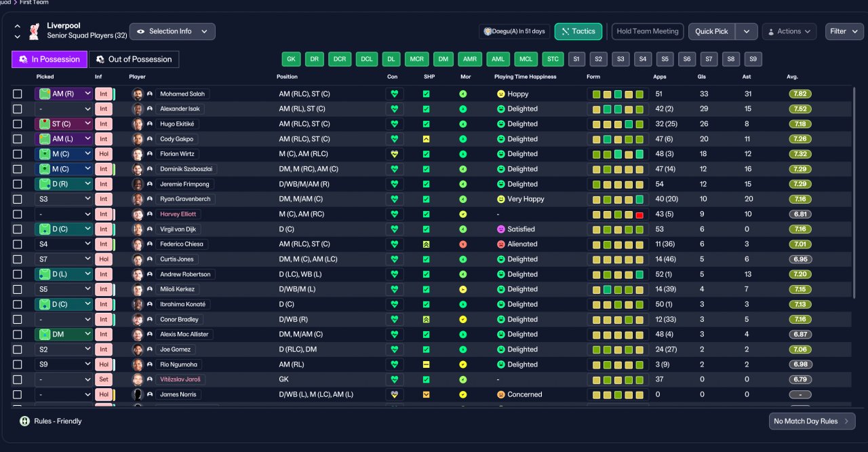Image resolution: width=868 pixels, height=452 pixels.
Task: Click Harvey Elliott's red form square
Action: (x=639, y=214)
